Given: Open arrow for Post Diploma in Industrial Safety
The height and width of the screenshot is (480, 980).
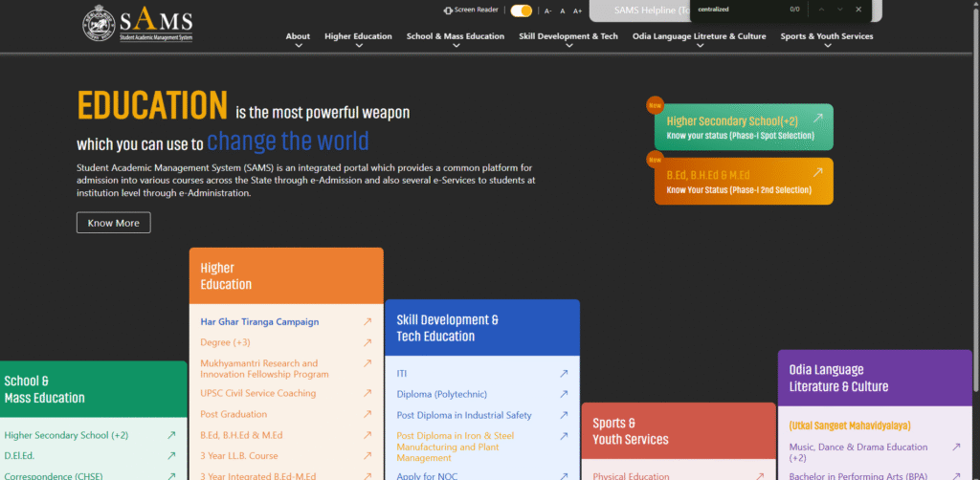Looking at the screenshot, I should coord(564,415).
